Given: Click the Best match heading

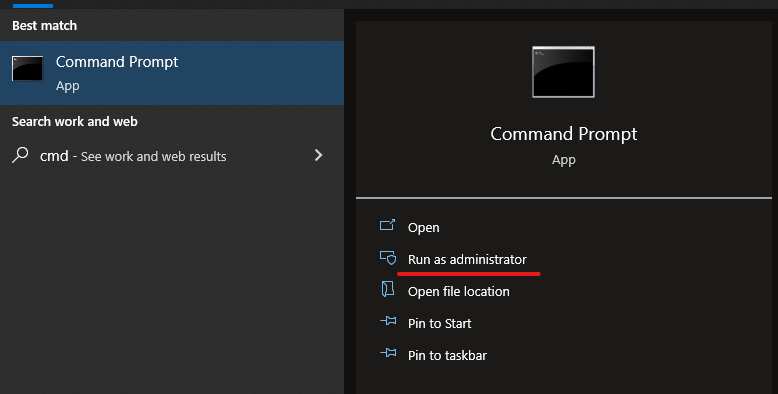Looking at the screenshot, I should [x=45, y=25].
